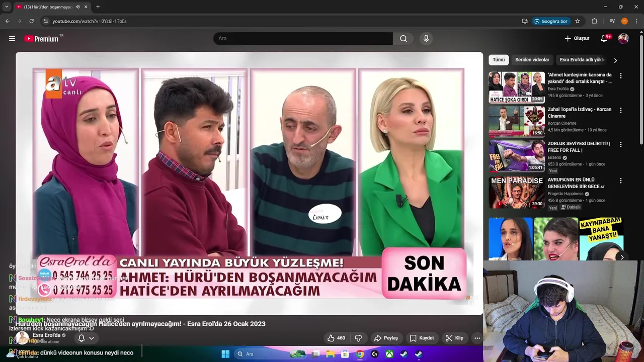644x362 pixels.
Task: Click the browser address bar URL
Action: 90,21
